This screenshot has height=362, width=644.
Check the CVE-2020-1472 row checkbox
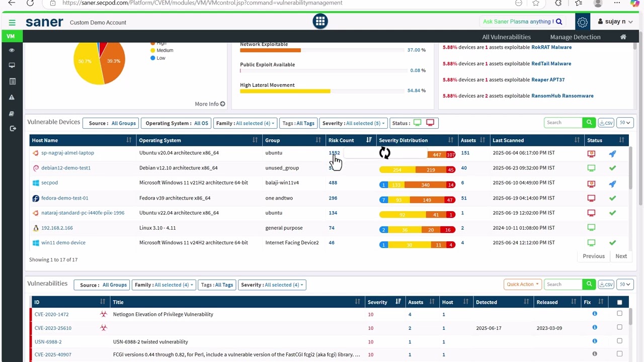click(x=619, y=313)
